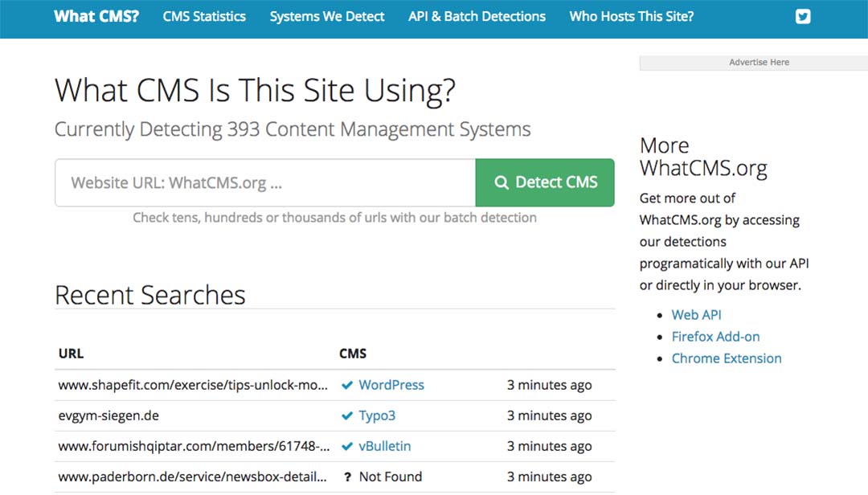Open the Systems We Detect page
Image resolution: width=868 pixels, height=495 pixels.
point(327,17)
